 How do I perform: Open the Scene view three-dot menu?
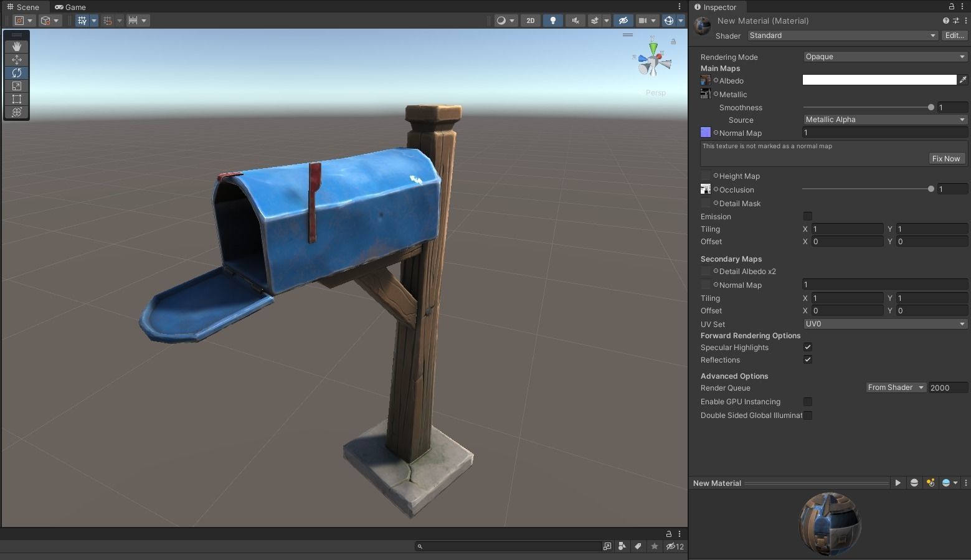(x=680, y=6)
